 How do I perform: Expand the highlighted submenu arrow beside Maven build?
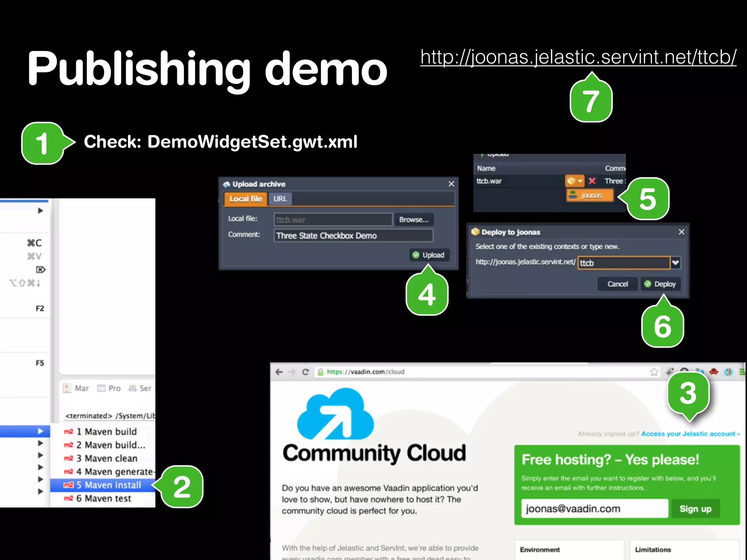tap(40, 431)
